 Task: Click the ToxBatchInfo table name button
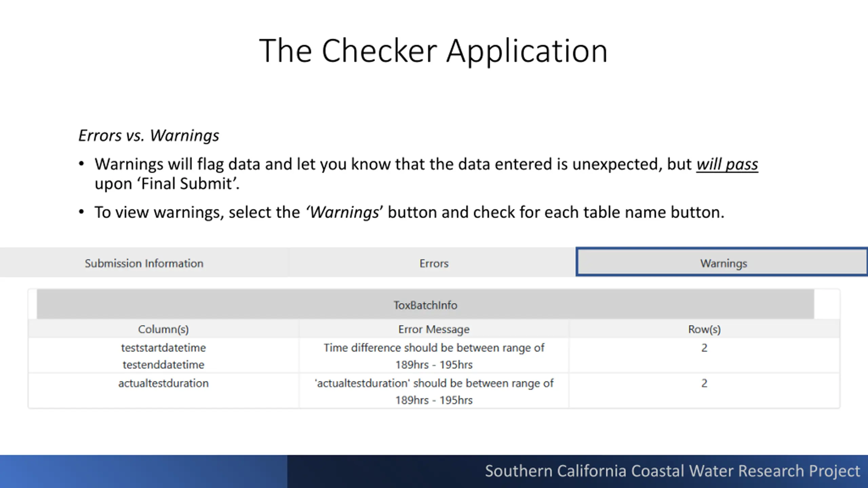point(425,305)
